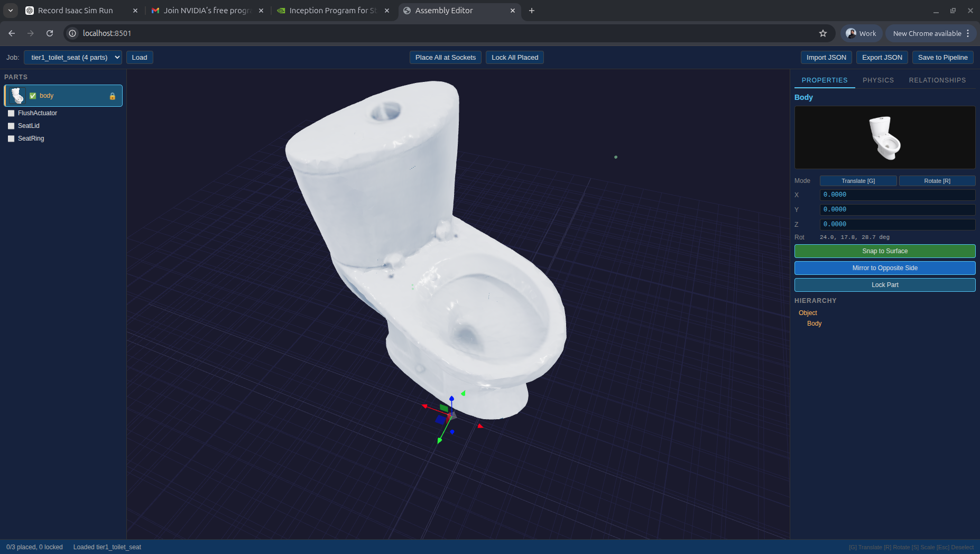
Task: Click the blue plane handle of gizmo
Action: [x=440, y=420]
